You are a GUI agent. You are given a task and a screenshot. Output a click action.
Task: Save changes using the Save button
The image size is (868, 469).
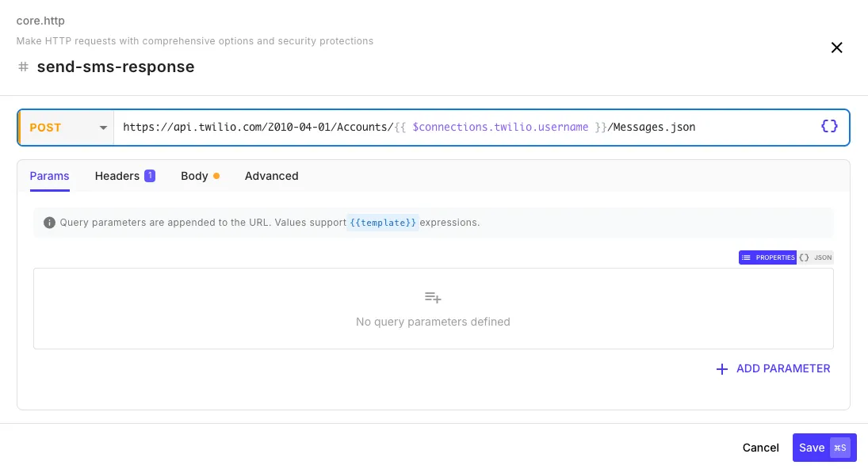click(x=811, y=448)
